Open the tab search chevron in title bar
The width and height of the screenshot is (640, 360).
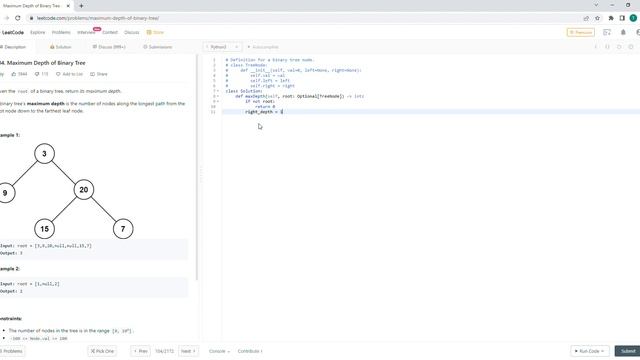tap(596, 5)
